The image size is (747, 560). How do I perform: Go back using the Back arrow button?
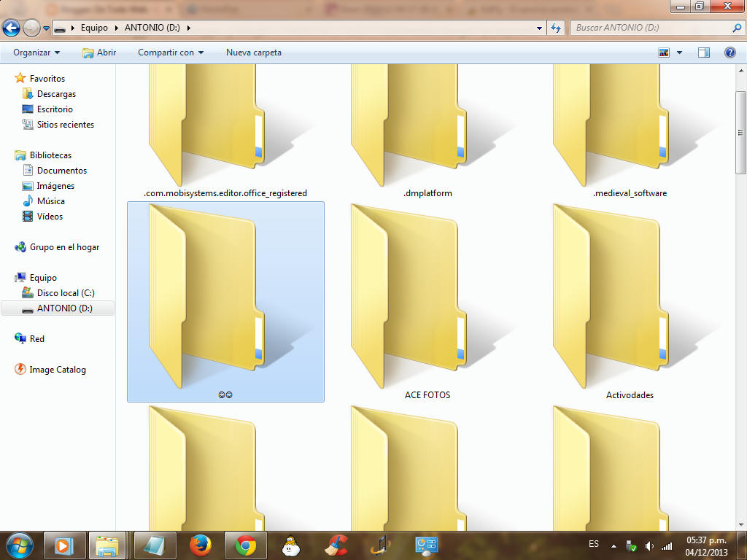(x=12, y=28)
